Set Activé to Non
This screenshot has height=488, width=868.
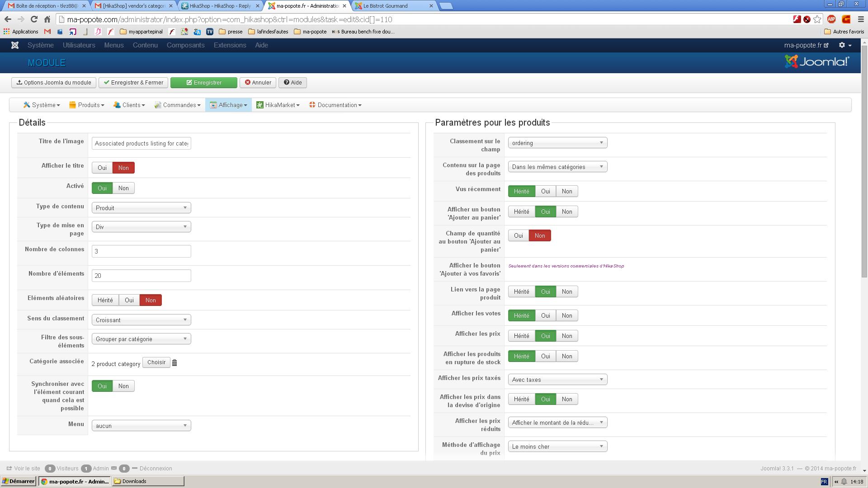tap(123, 188)
